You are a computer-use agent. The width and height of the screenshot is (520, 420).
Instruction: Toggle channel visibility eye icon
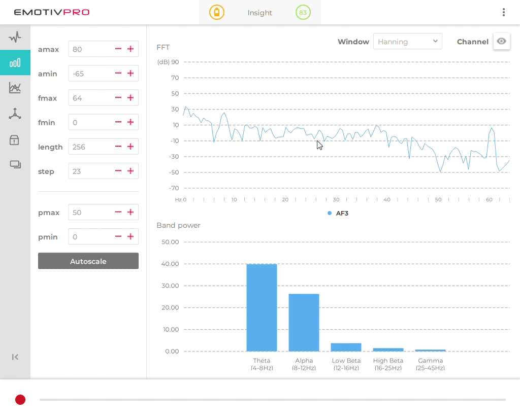(x=502, y=42)
